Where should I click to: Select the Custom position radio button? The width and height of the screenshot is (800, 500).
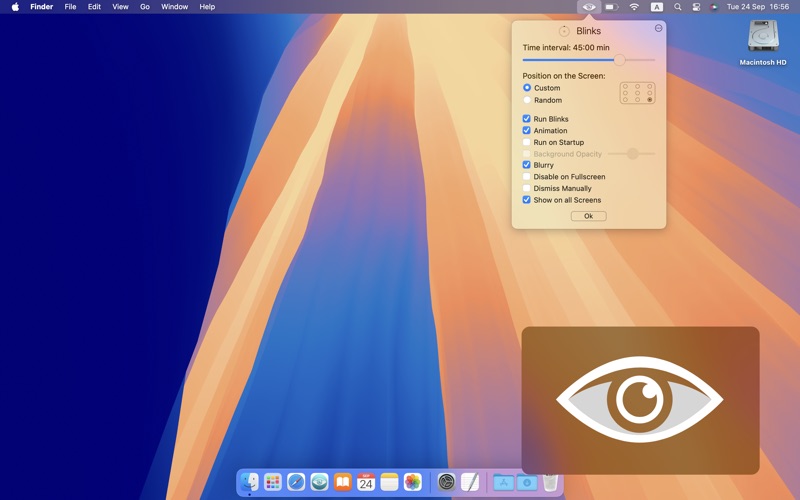coord(527,88)
